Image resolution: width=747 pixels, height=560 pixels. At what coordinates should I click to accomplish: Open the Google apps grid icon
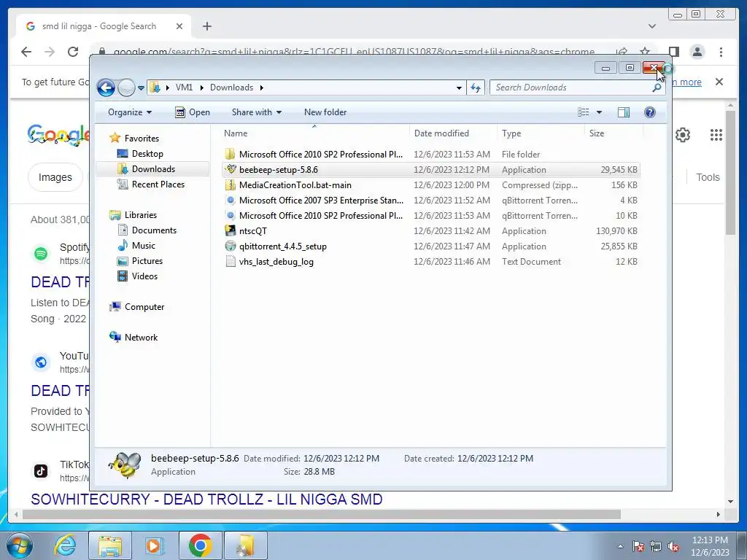click(716, 135)
